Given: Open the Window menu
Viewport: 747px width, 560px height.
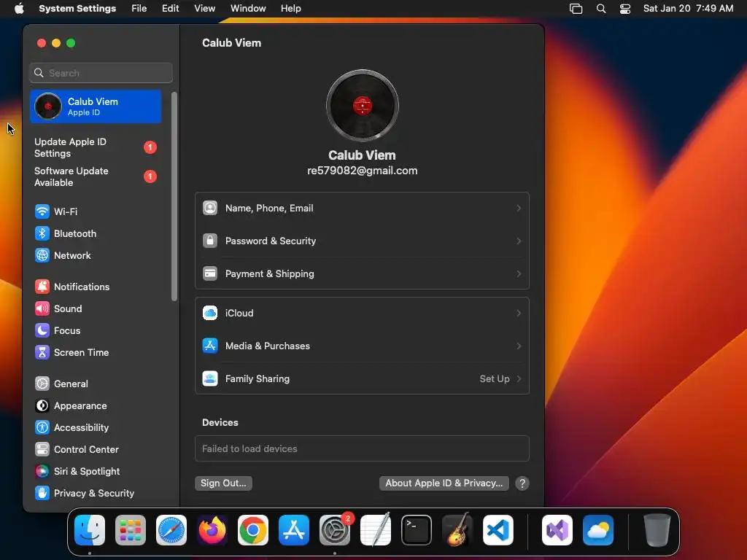Looking at the screenshot, I should (x=248, y=9).
